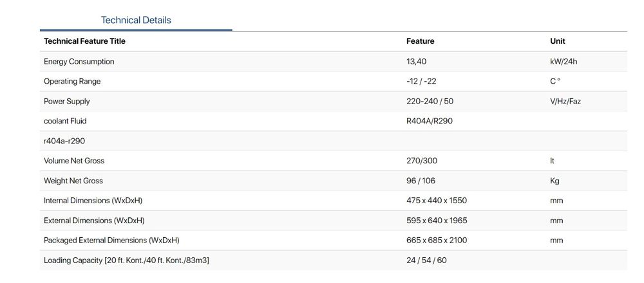Click the kW/24h unit cell

(x=563, y=62)
